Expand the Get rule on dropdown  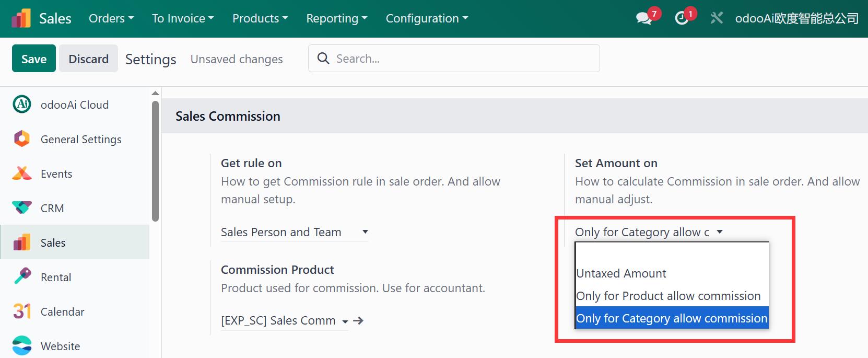(294, 232)
